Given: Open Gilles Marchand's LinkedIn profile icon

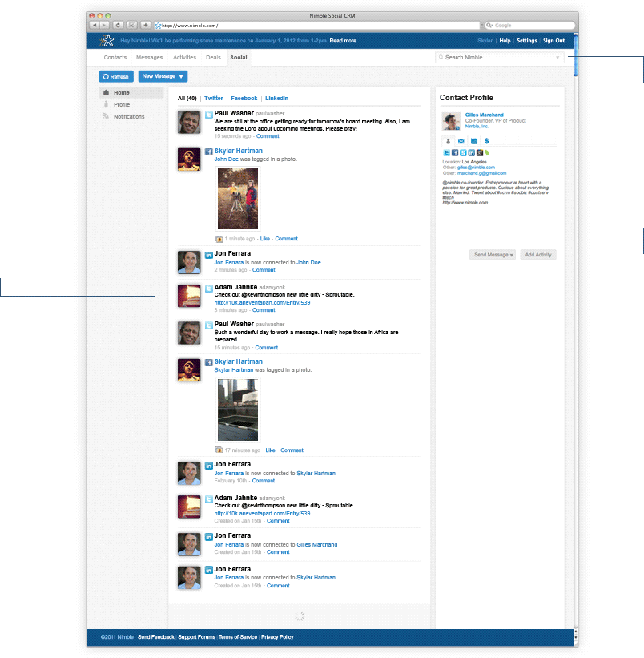Looking at the screenshot, I should [x=472, y=153].
